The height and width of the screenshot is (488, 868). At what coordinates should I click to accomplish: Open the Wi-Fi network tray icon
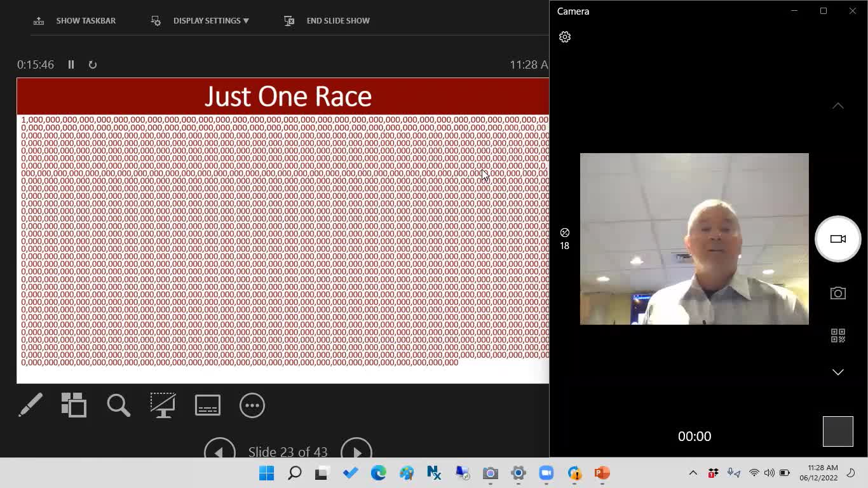(x=754, y=473)
